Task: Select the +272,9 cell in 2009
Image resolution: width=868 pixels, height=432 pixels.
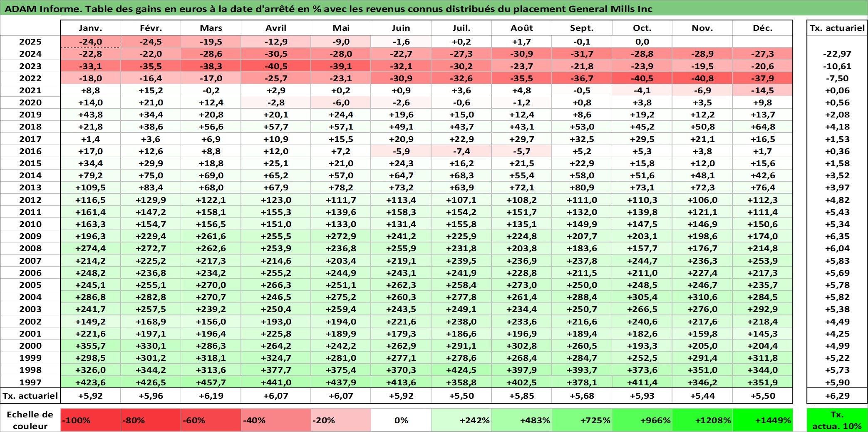Action: pos(341,236)
